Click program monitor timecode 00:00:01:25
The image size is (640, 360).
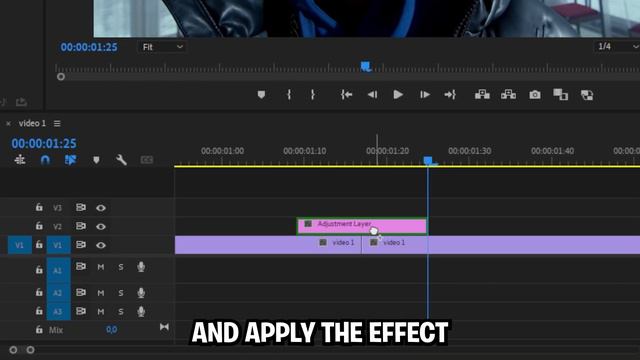tap(89, 47)
